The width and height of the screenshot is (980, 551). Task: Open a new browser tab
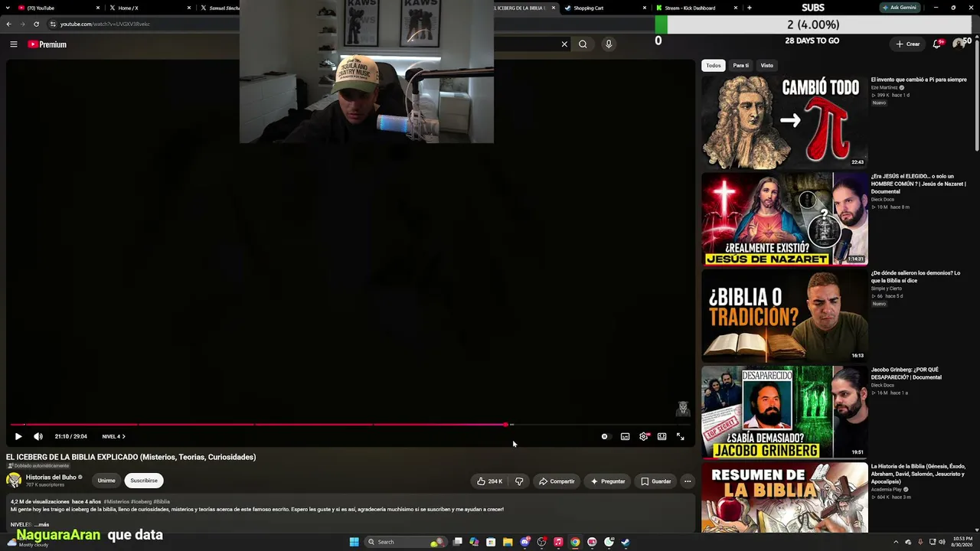coord(750,8)
